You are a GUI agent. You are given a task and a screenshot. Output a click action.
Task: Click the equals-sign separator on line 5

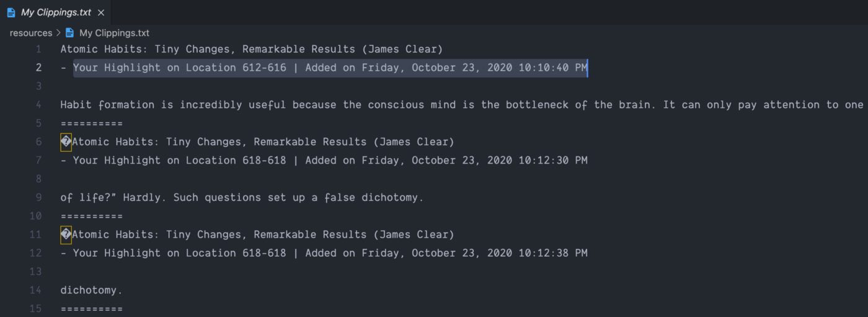point(92,123)
